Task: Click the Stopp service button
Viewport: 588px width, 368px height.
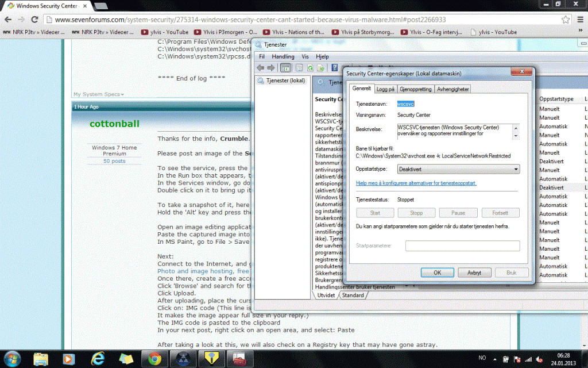Action: point(416,213)
